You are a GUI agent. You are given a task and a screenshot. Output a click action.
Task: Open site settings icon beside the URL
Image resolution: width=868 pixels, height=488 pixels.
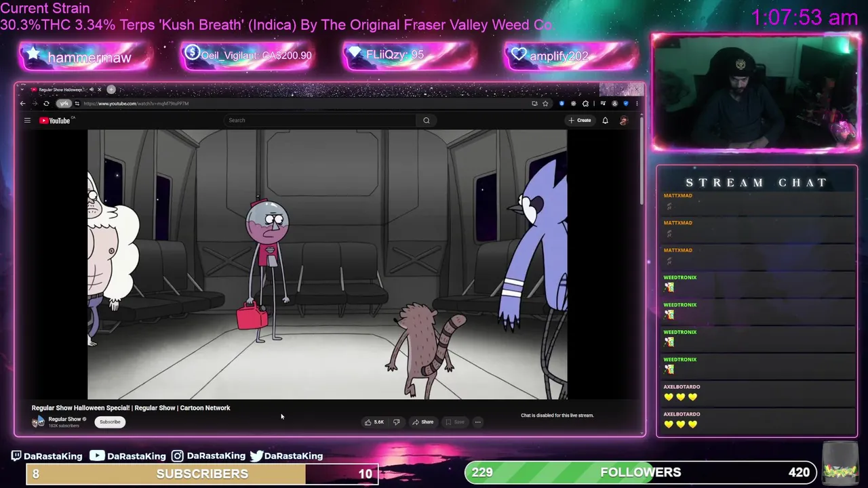pos(77,104)
